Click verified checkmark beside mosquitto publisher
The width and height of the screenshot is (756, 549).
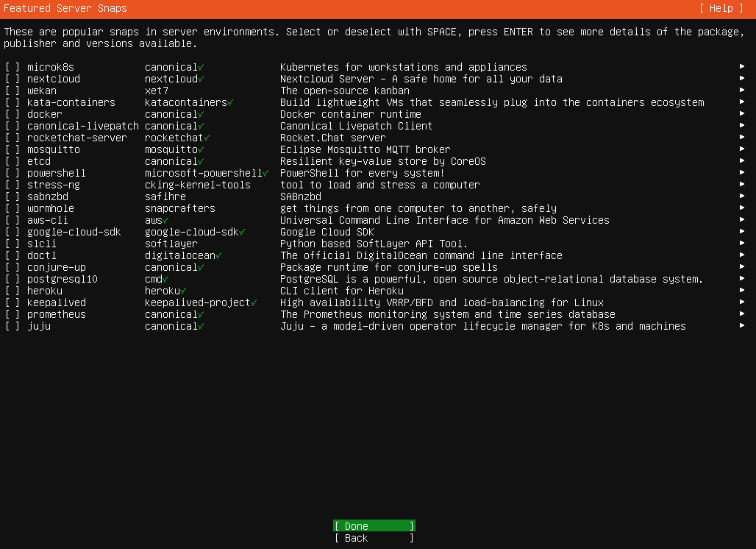tap(201, 149)
